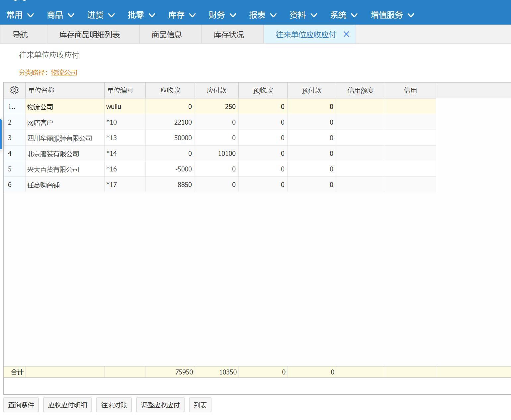
Task: Open the 财务 menu
Action: click(x=222, y=15)
